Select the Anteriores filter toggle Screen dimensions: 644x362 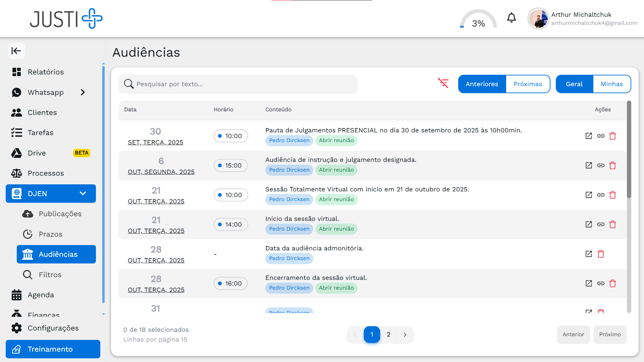[482, 84]
